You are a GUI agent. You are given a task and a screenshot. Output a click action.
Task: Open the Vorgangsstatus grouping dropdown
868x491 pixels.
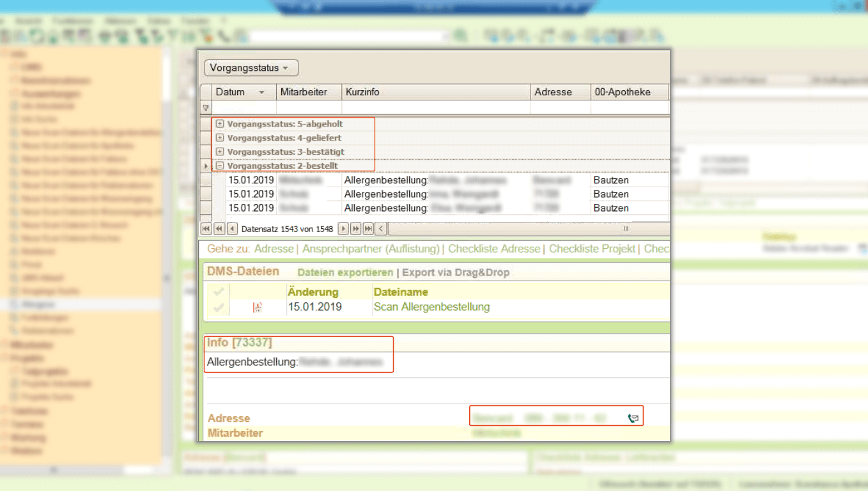coord(251,68)
